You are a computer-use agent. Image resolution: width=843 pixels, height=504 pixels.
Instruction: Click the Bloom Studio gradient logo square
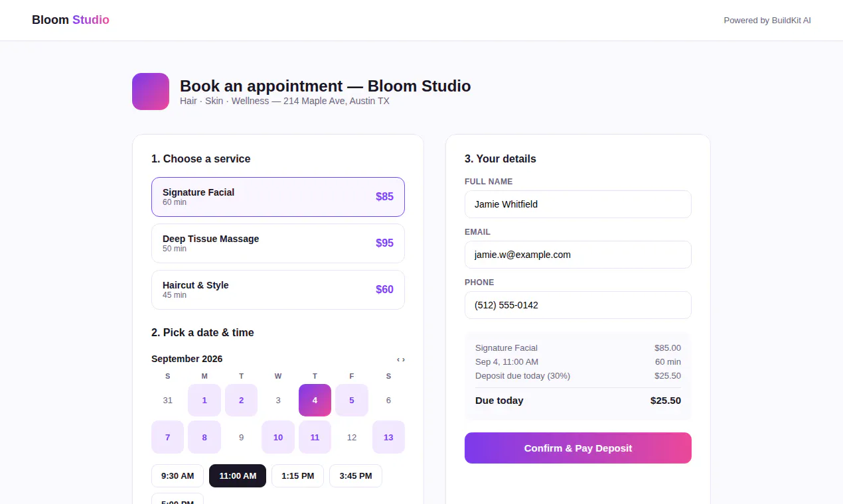pos(151,92)
